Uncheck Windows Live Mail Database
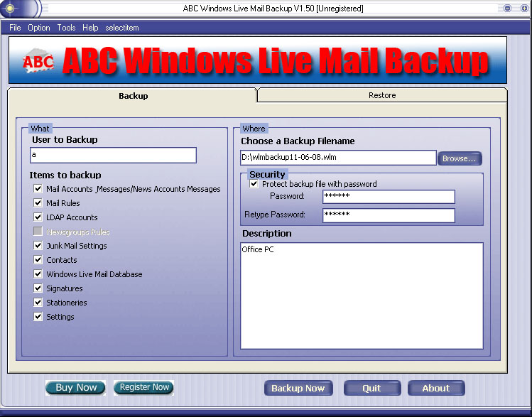Viewport: 532px width, 417px height. tap(38, 274)
